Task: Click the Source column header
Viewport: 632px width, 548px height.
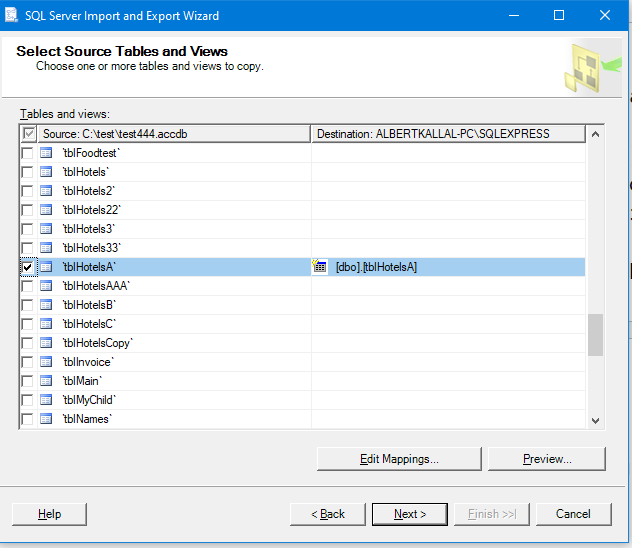Action: pyautogui.click(x=174, y=134)
